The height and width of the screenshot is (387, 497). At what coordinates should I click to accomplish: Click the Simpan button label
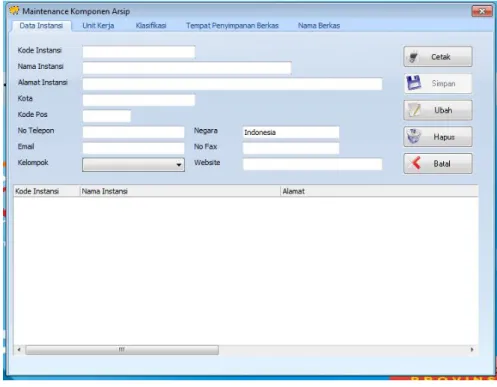[x=443, y=83]
